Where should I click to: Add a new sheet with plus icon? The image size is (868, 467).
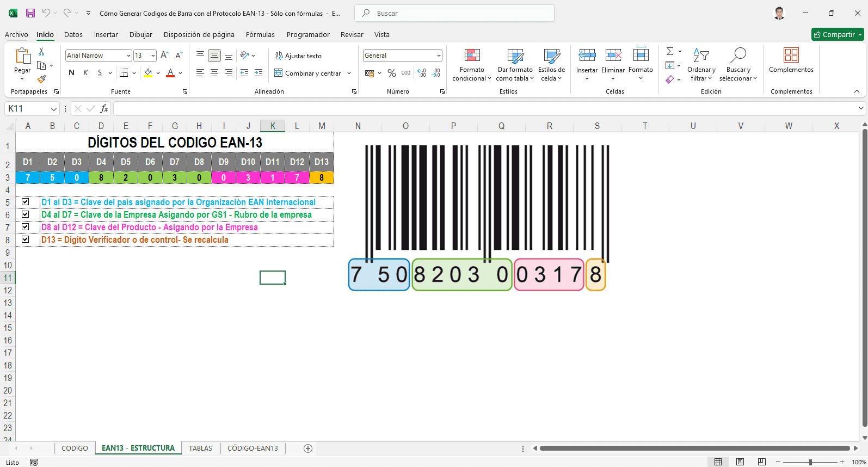[308, 448]
